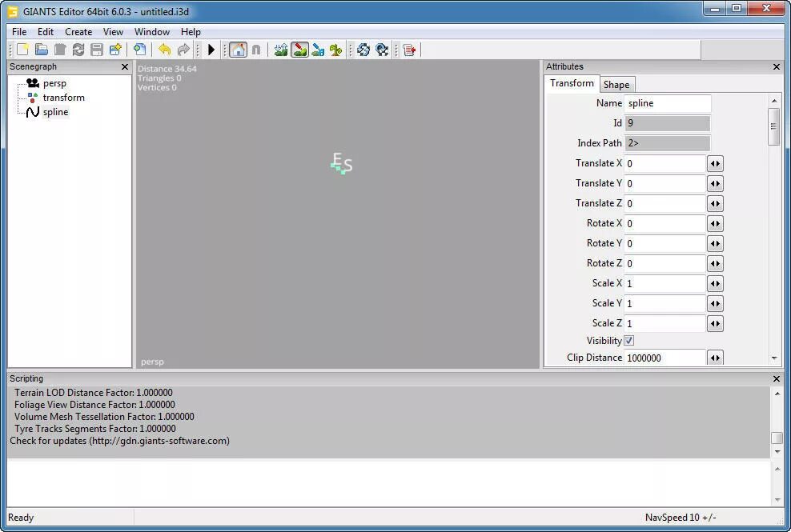Click the 'Distance 34.64' viewport text
791x532 pixels.
click(167, 69)
